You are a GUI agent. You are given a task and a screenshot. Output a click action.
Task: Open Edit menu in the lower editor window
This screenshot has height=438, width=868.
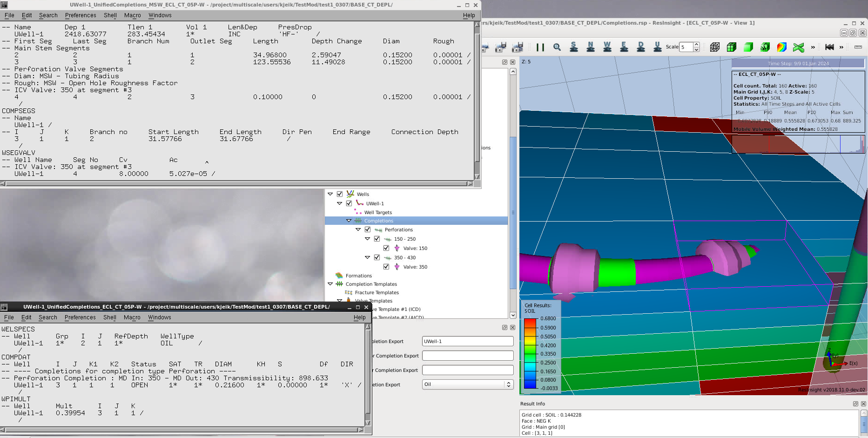[x=27, y=317]
